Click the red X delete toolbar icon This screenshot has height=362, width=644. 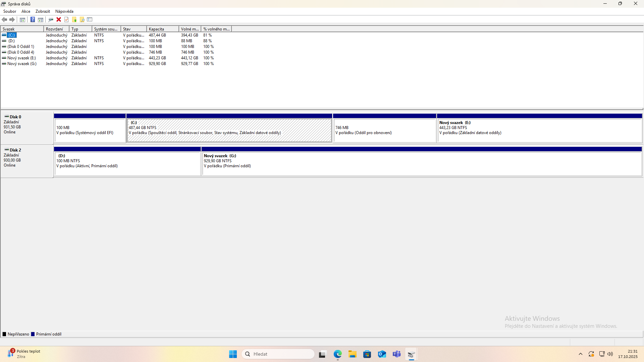(59, 19)
